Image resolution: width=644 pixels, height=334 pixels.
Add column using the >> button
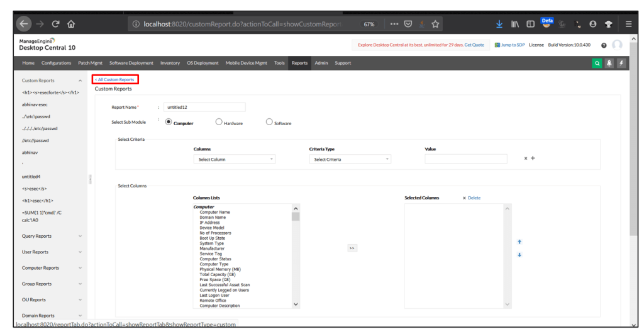pyautogui.click(x=352, y=248)
